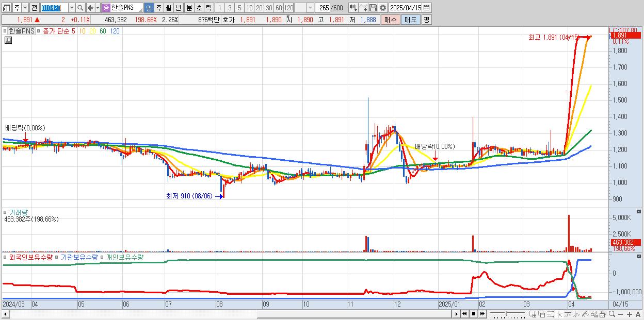The image size is (644, 320).
Task: Zoom in chart with plus icon
Action: click(x=630, y=314)
